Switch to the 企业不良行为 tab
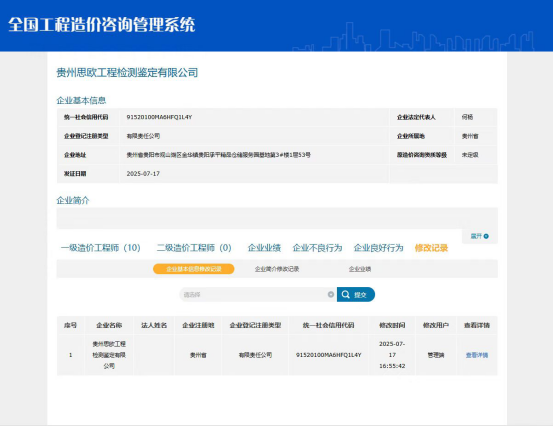 (317, 248)
